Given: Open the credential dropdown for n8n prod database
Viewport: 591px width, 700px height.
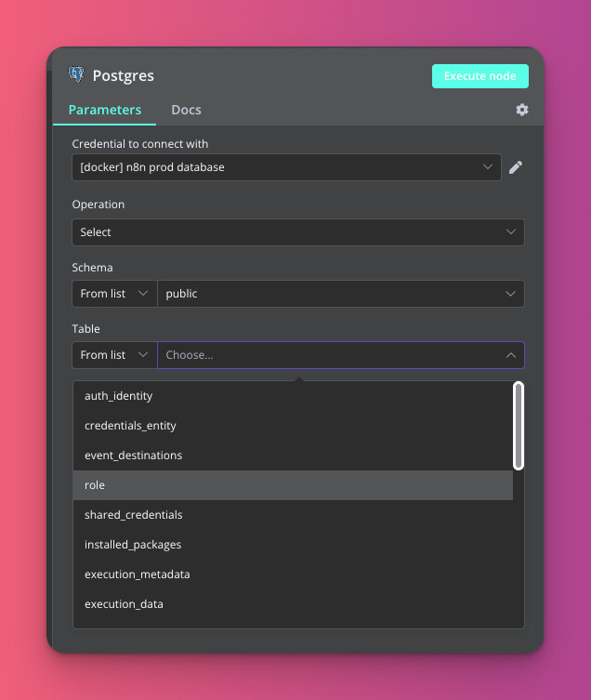Looking at the screenshot, I should (x=286, y=167).
